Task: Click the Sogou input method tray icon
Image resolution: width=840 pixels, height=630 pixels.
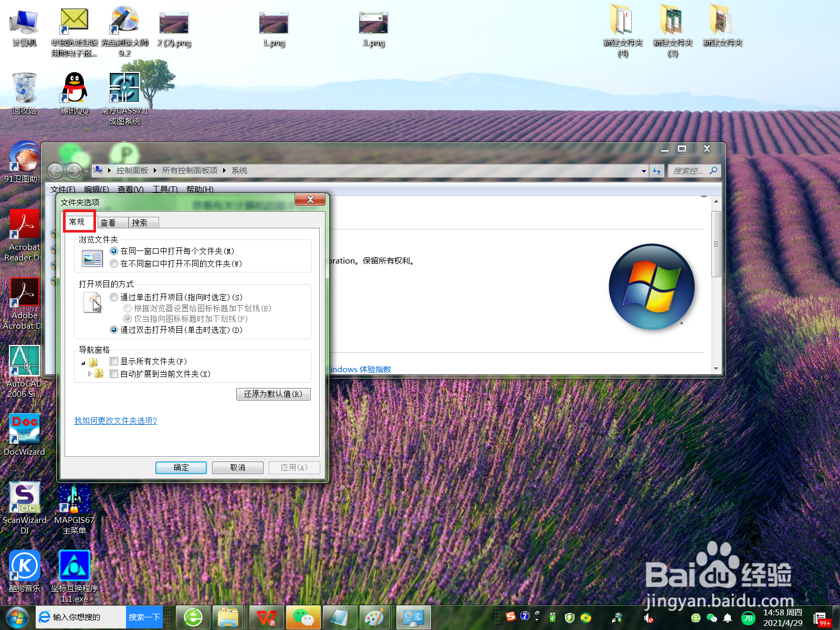Action: click(511, 616)
